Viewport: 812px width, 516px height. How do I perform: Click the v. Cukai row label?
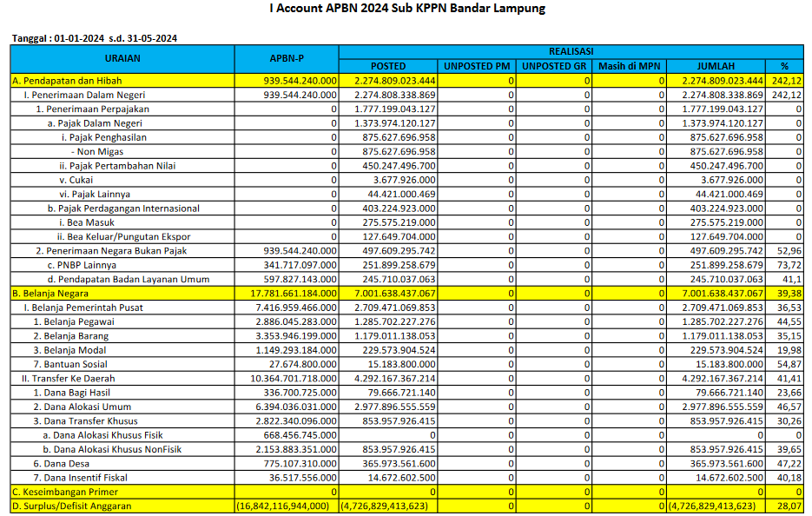point(76,180)
